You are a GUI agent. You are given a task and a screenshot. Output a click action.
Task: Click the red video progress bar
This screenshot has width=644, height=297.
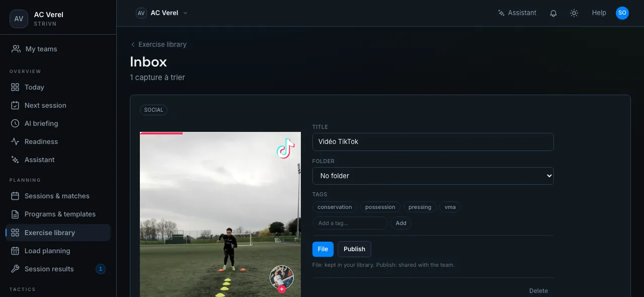[161, 133]
